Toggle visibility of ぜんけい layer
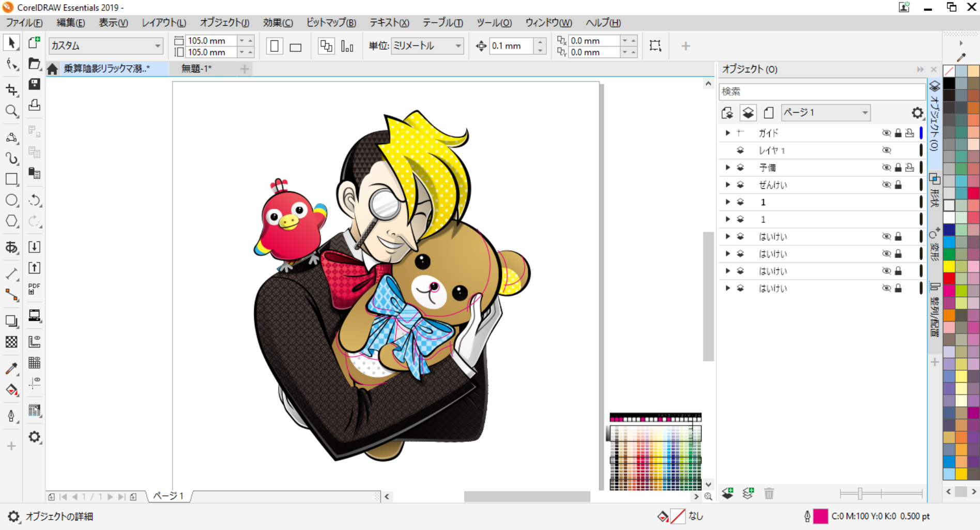The width and height of the screenshot is (980, 530). click(x=886, y=185)
